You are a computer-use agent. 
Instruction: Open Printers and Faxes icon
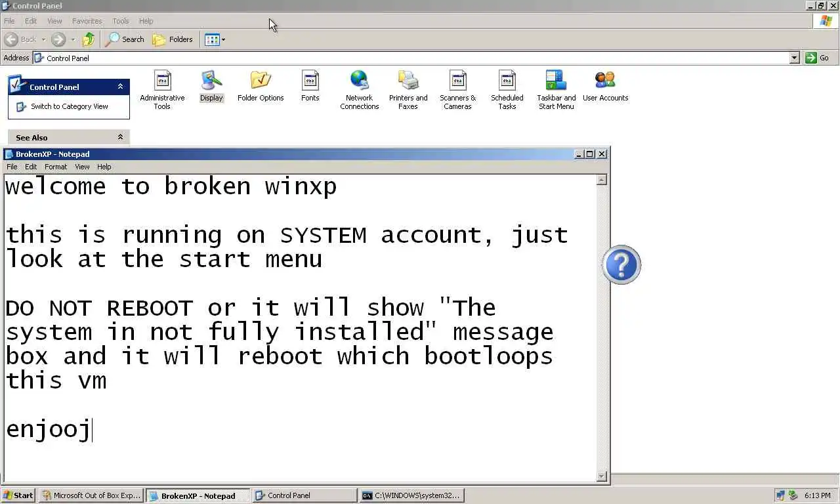click(x=408, y=90)
